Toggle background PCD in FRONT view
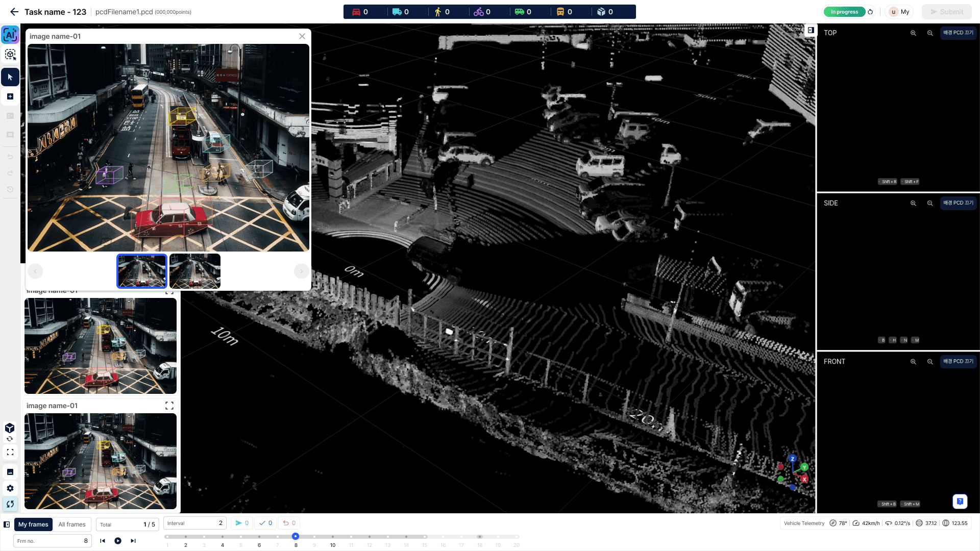The width and height of the screenshot is (980, 551). (x=958, y=361)
